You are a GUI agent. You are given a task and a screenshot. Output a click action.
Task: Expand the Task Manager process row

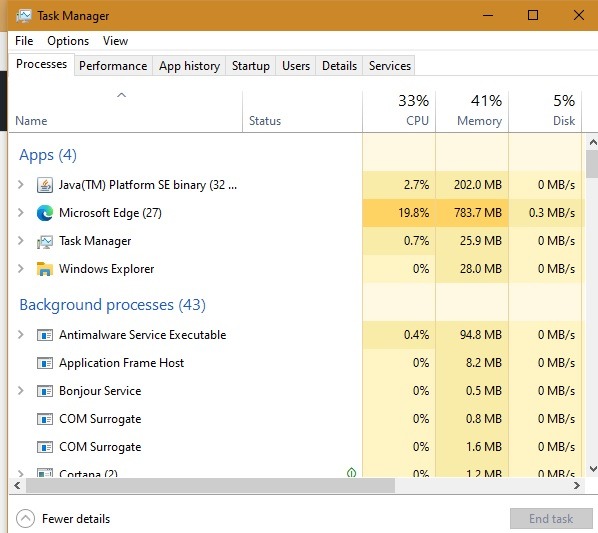(x=21, y=241)
